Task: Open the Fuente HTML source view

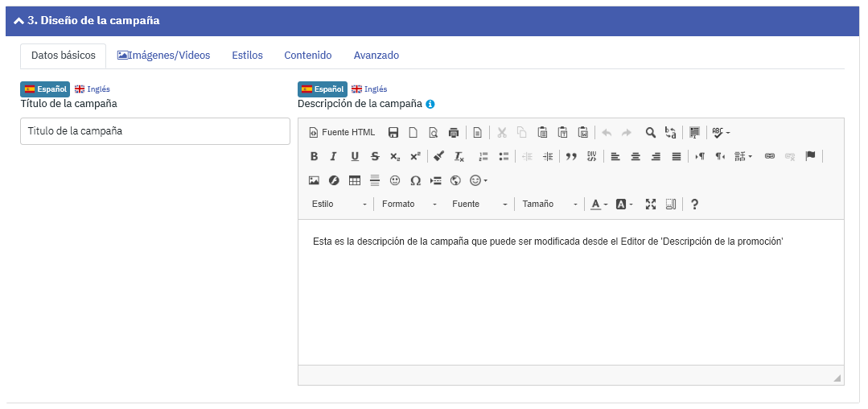Action: pos(342,133)
